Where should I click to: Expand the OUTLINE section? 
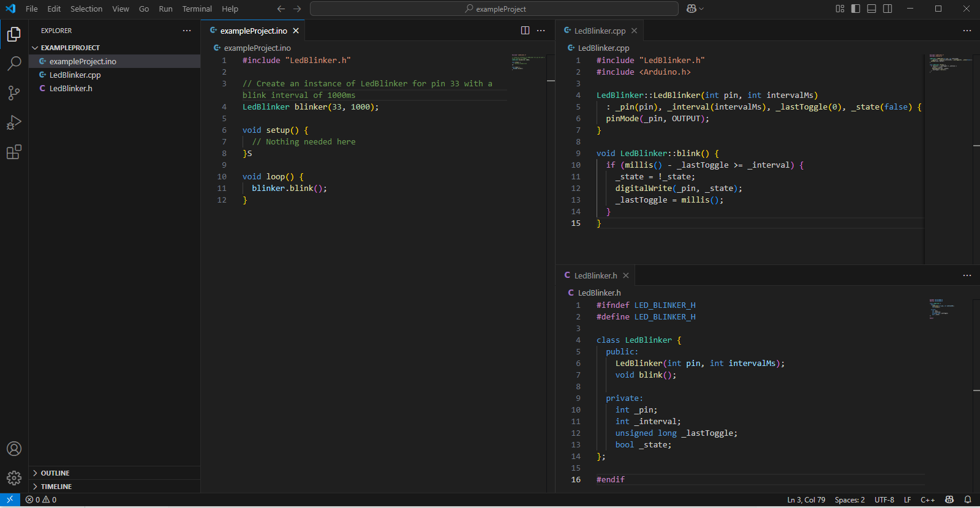click(x=55, y=473)
